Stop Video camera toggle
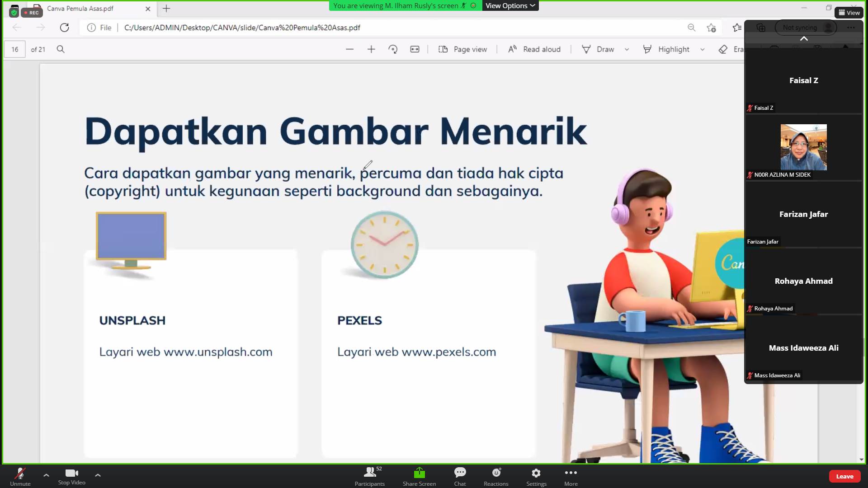 (72, 477)
